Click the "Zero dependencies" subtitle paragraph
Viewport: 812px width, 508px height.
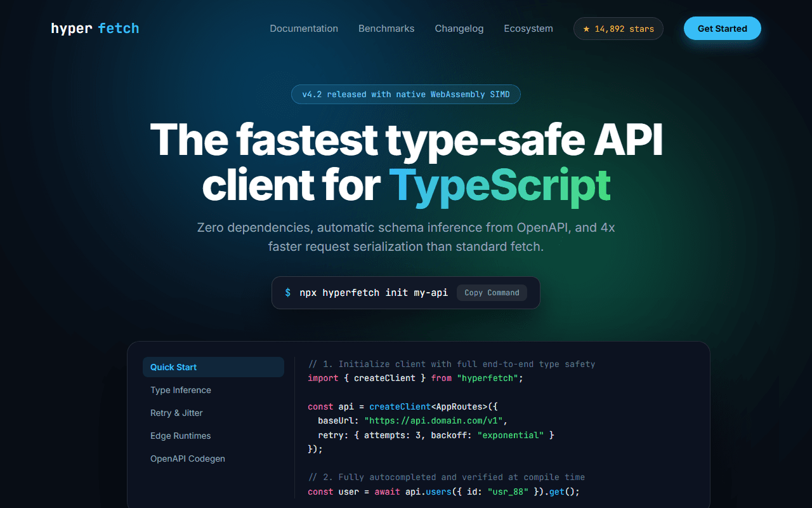coord(406,237)
